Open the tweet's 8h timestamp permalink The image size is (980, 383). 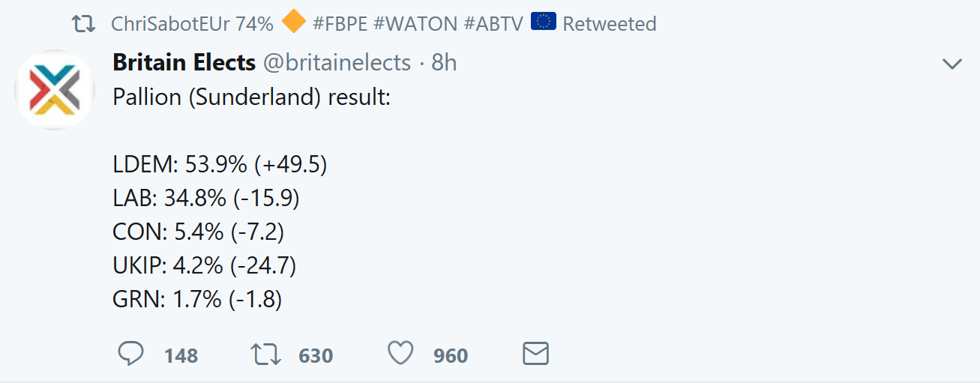tap(444, 62)
